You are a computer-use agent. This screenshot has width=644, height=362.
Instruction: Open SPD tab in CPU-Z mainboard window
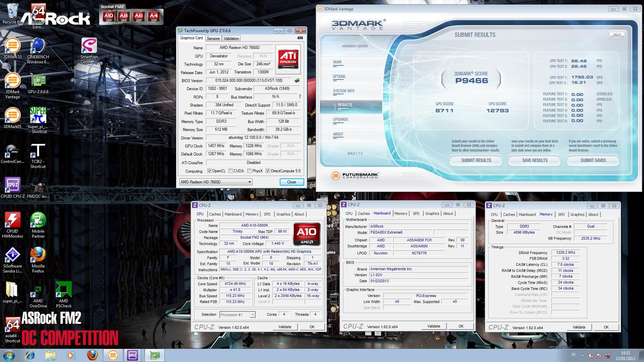click(x=416, y=214)
